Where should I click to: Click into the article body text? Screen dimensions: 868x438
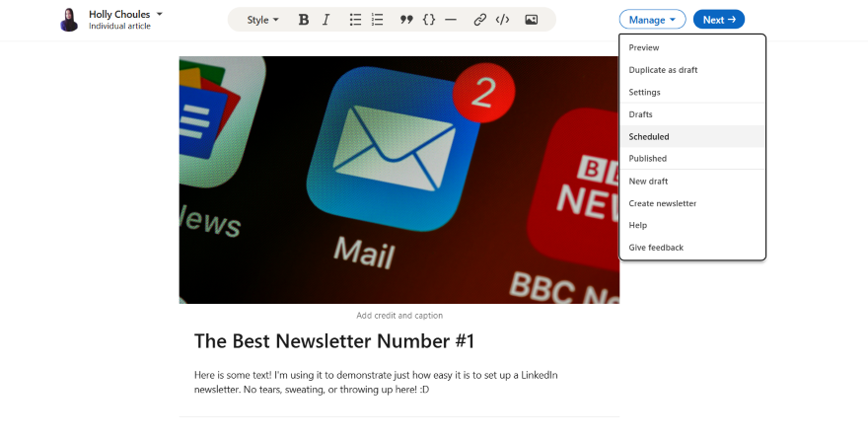[376, 382]
